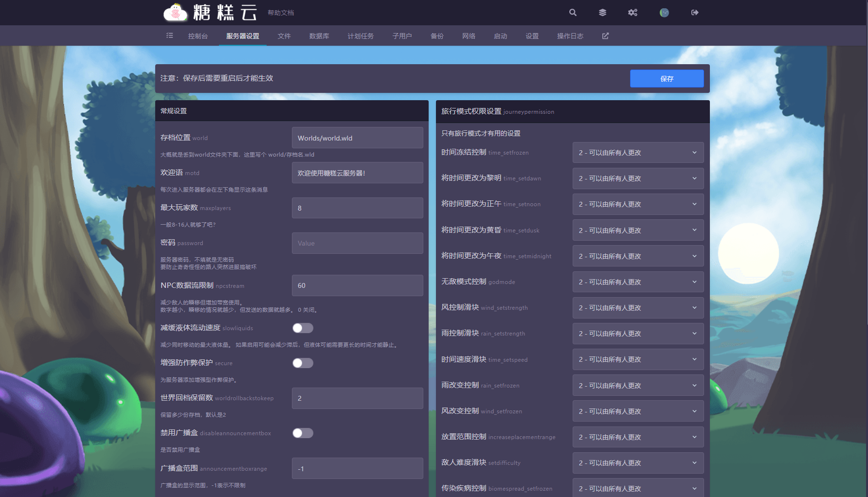Click the blue 保存 button
868x497 pixels.
667,79
